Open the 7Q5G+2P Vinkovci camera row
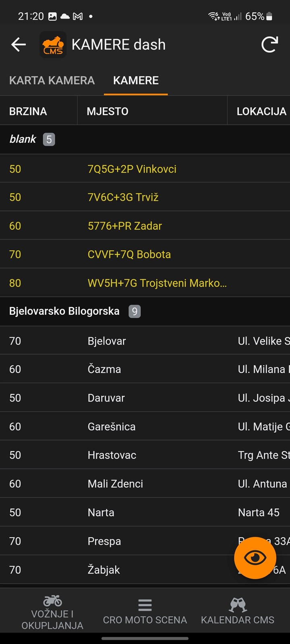 click(145, 169)
